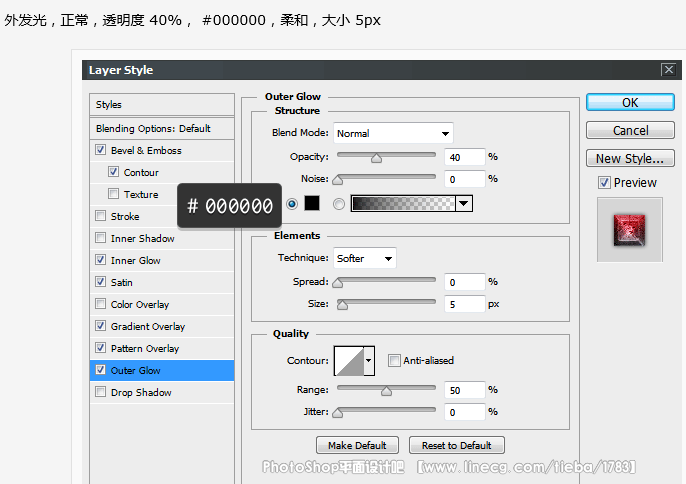
Task: Adjust the Opacity slider handle
Action: pyautogui.click(x=376, y=157)
